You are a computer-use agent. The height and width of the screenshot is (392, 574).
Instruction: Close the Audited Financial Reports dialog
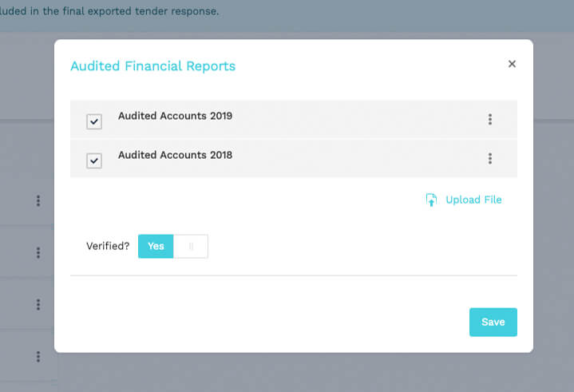point(512,64)
